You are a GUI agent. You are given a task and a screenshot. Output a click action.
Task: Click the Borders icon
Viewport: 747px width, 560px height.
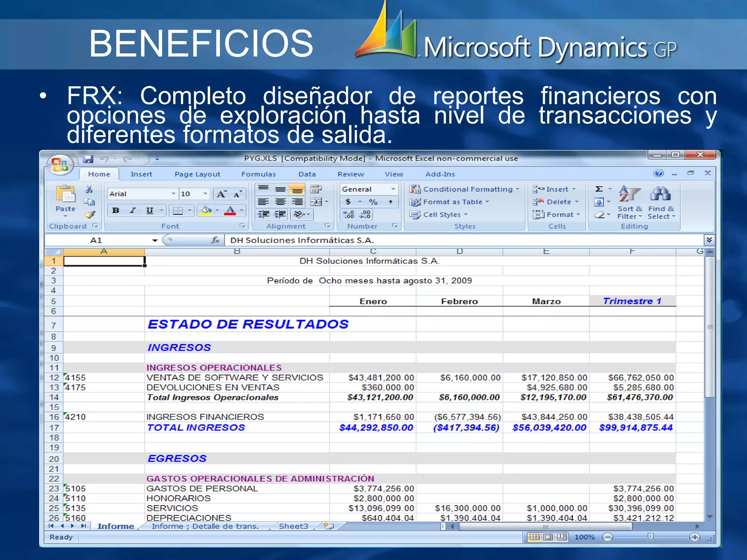tap(178, 210)
